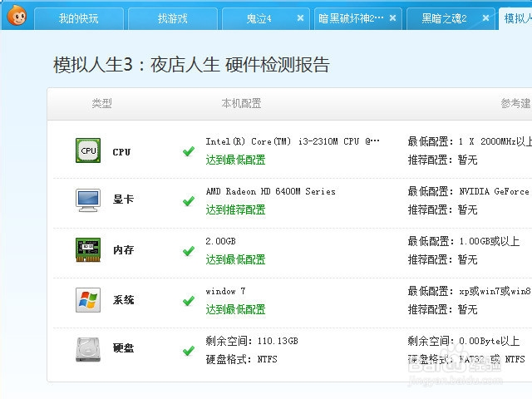Click the 内存 memory module icon
The width and height of the screenshot is (532, 399).
(x=88, y=250)
